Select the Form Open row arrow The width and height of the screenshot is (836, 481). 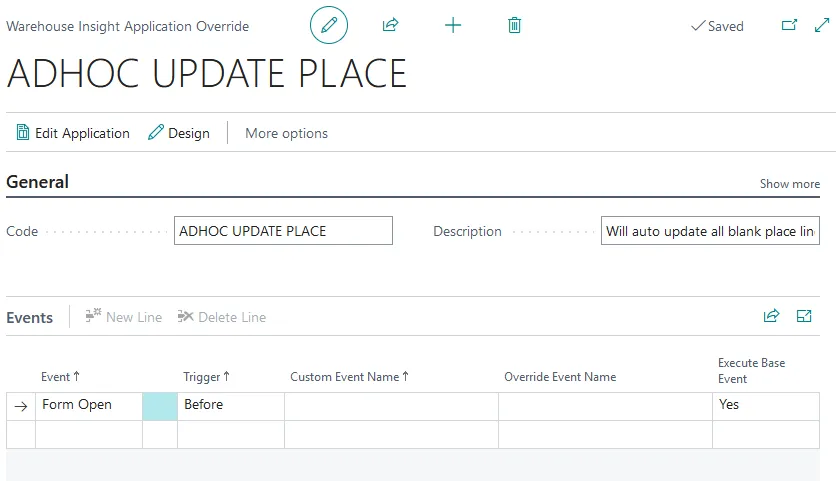(x=21, y=405)
